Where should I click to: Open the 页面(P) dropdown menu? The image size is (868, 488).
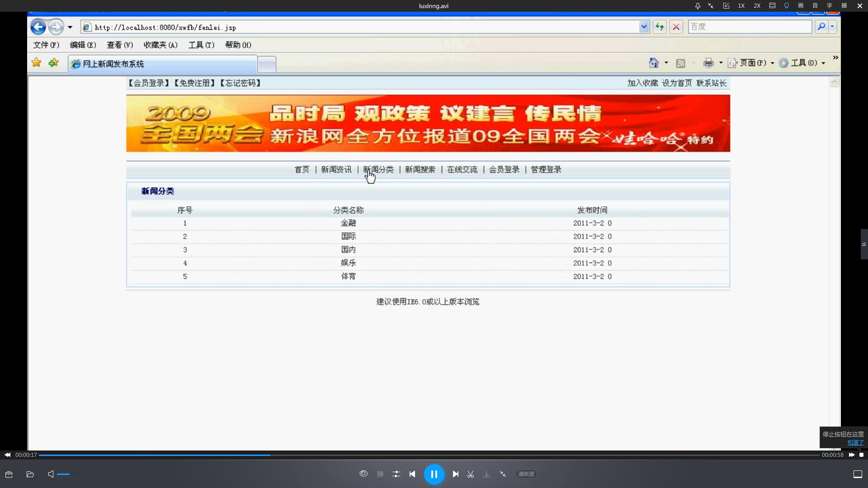(x=751, y=63)
